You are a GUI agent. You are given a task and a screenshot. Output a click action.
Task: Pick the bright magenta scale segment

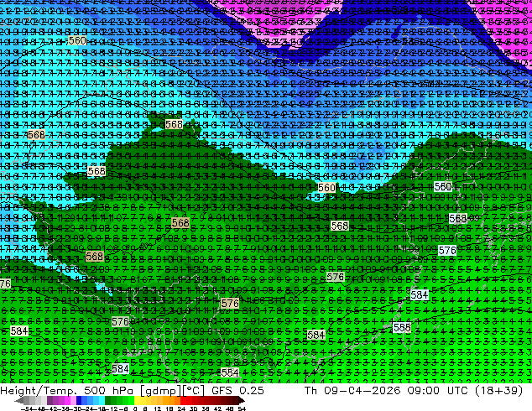[x=67, y=400]
